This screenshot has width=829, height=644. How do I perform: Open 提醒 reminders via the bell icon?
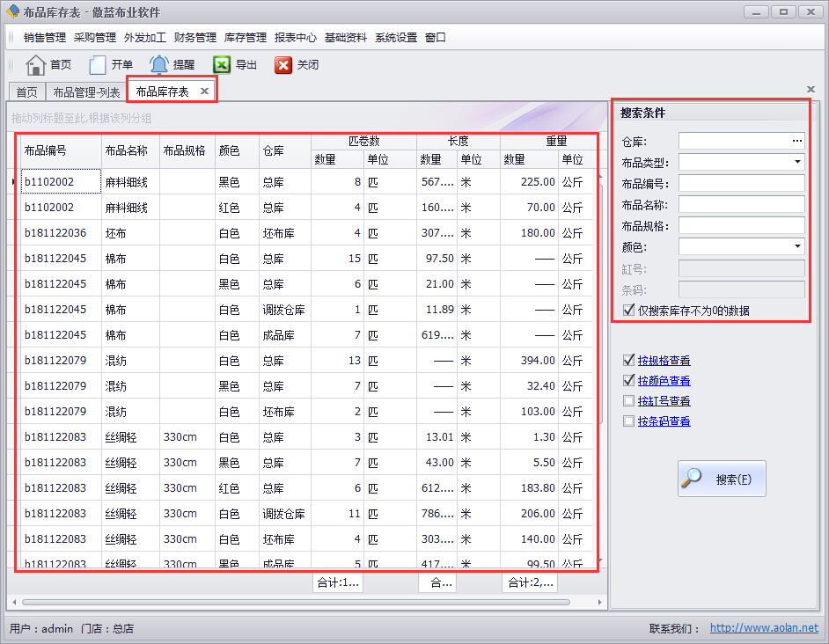(158, 62)
